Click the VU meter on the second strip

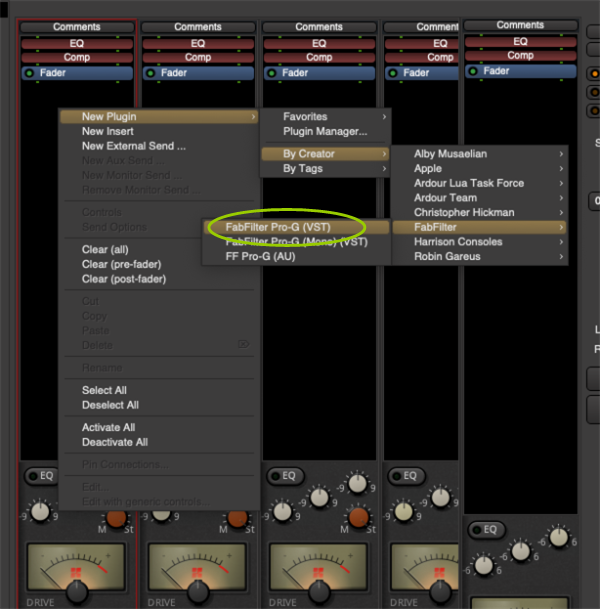click(x=197, y=566)
